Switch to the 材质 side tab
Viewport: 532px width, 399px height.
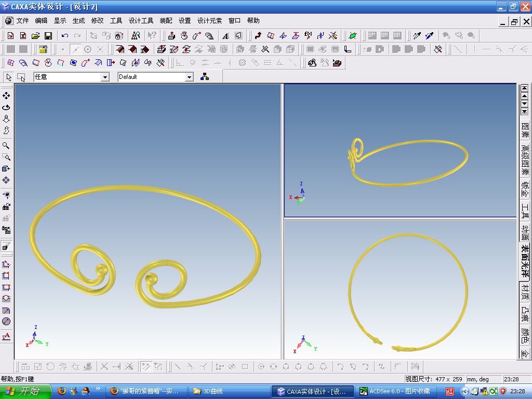[525, 292]
